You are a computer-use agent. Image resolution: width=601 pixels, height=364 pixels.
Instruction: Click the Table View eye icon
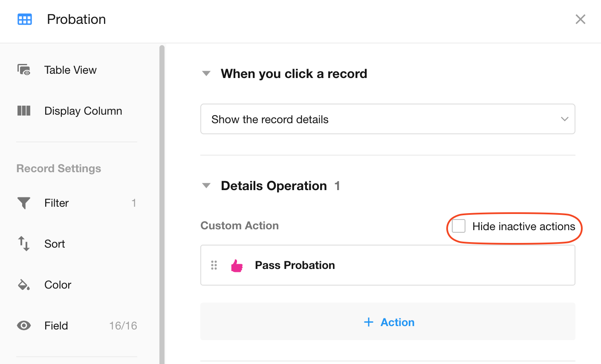(x=24, y=70)
